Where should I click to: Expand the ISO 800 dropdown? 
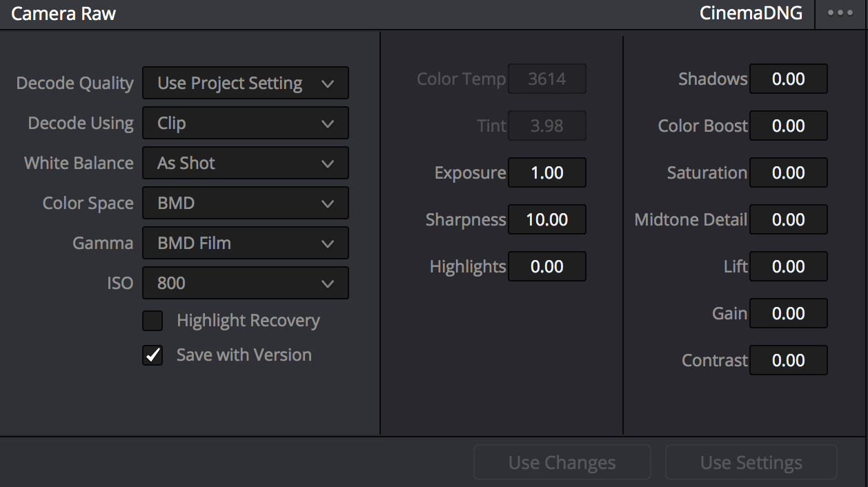click(245, 284)
